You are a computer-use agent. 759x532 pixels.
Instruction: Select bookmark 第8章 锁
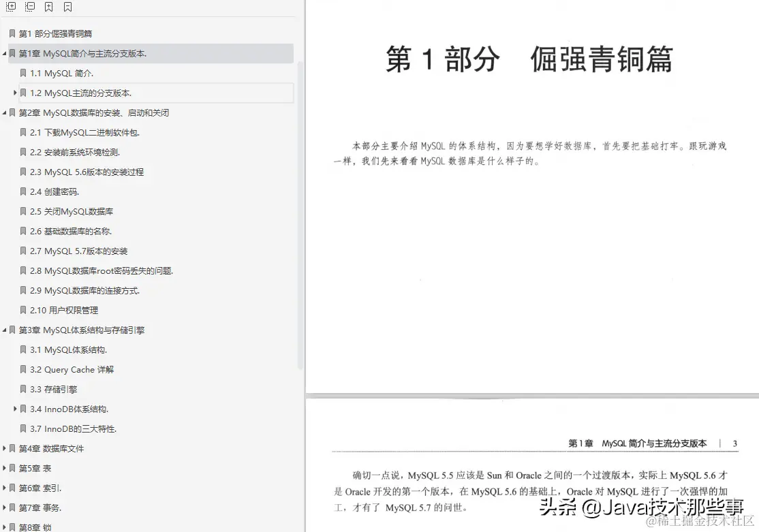coord(35,527)
